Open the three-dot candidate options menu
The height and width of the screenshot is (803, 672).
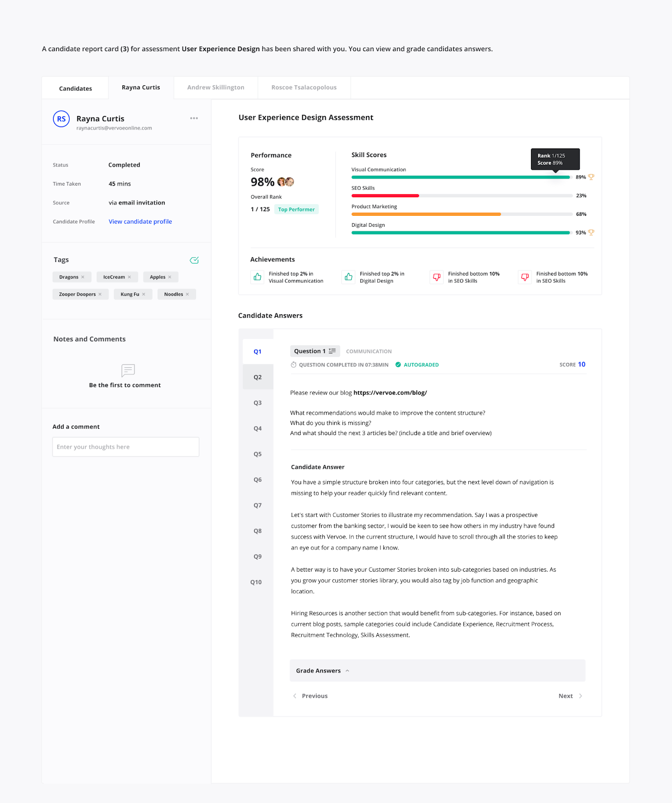tap(194, 118)
